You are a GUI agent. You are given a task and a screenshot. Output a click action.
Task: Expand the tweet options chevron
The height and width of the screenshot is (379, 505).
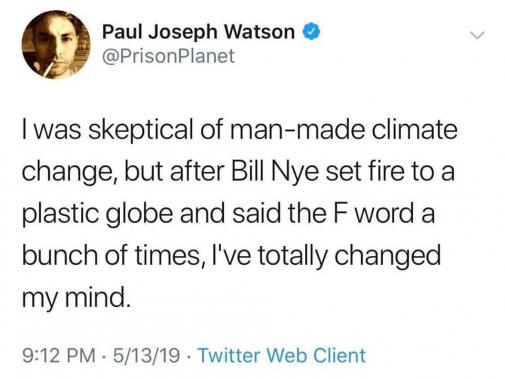[x=477, y=35]
